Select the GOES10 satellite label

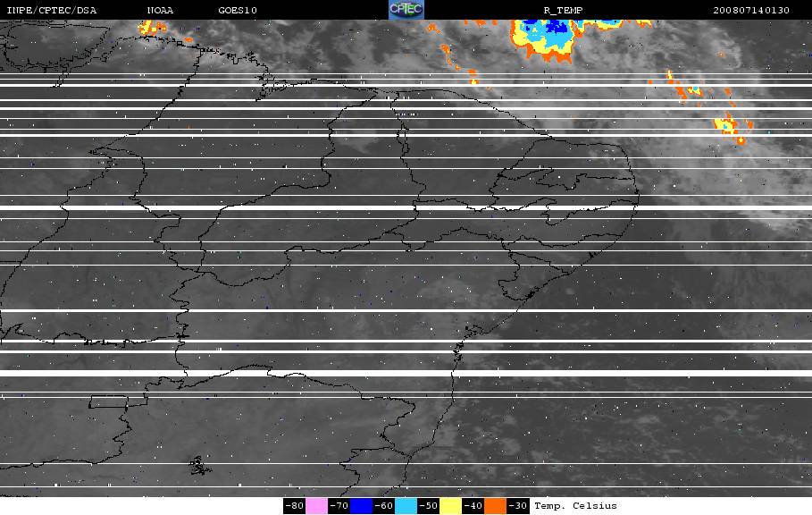238,11
